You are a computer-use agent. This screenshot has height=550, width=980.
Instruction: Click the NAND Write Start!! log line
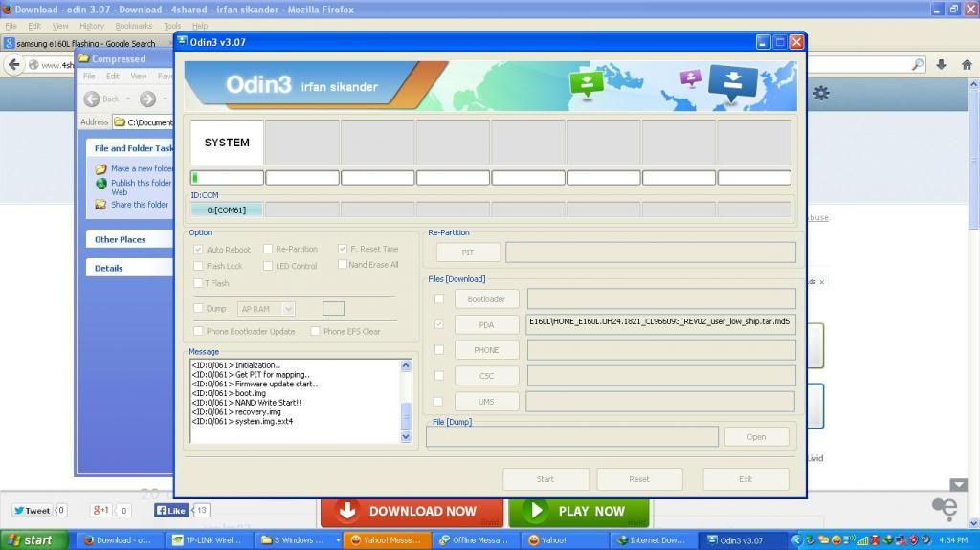(247, 403)
